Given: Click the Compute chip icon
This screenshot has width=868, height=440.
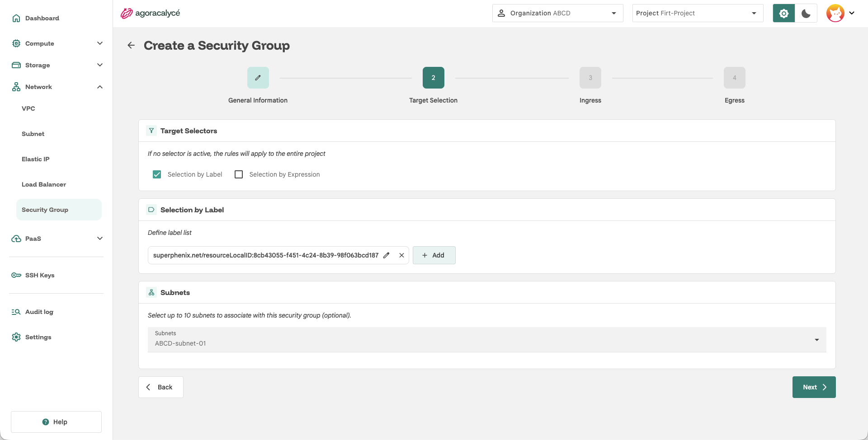Looking at the screenshot, I should point(16,43).
